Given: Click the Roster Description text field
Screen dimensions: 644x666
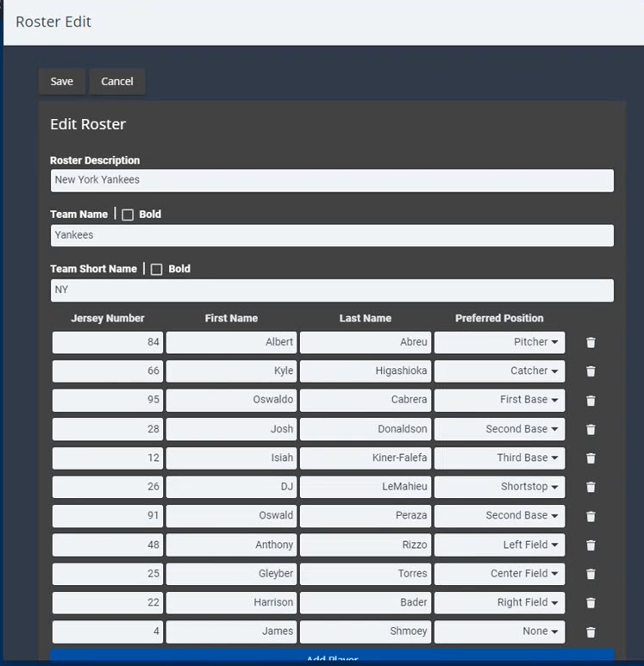Looking at the screenshot, I should click(x=332, y=180).
